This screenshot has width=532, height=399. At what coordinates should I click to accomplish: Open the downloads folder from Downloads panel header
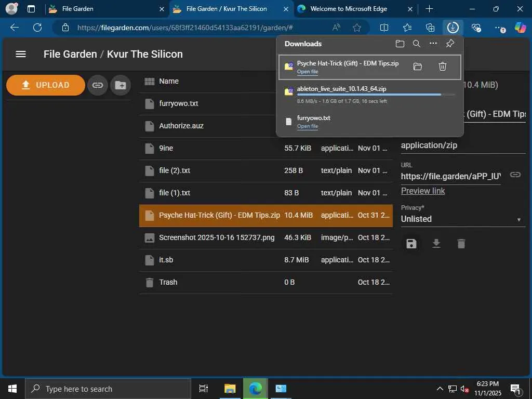pos(400,44)
